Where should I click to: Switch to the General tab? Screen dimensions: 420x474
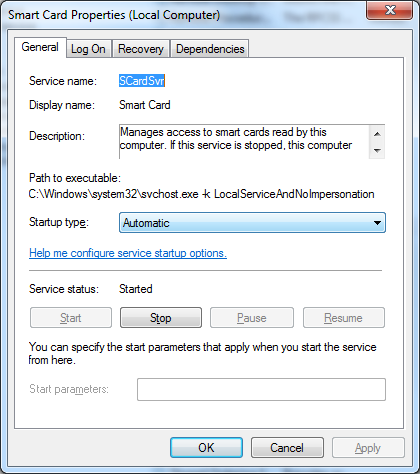[40, 47]
